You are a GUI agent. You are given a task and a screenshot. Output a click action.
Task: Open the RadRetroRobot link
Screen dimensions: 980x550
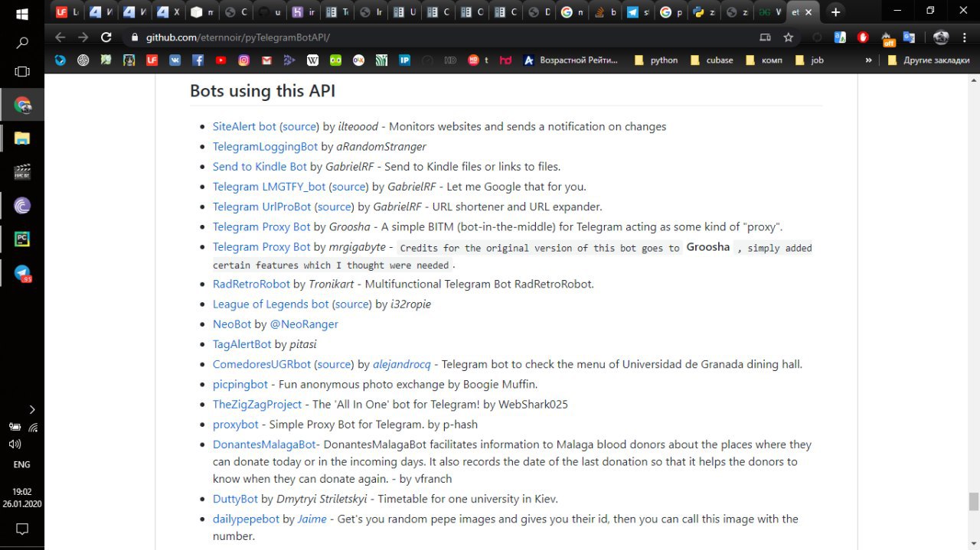tap(251, 284)
